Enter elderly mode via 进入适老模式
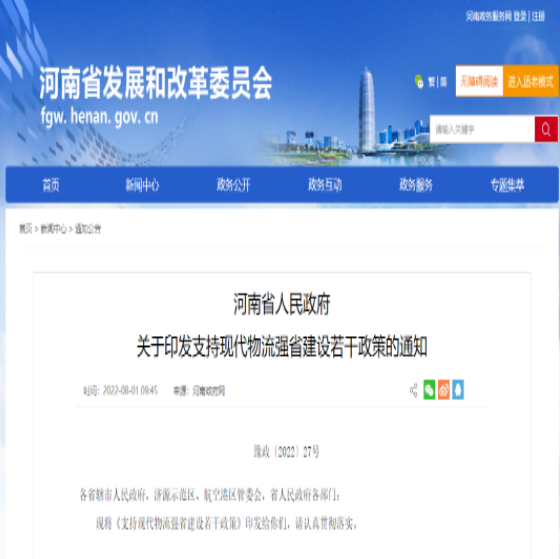Viewport: 560px width, 559px height. point(531,81)
